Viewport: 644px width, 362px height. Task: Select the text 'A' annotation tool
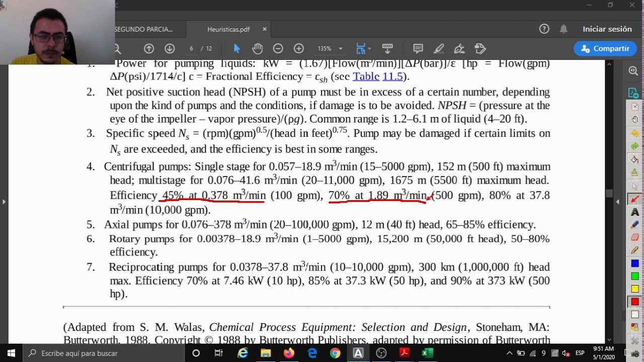635,212
